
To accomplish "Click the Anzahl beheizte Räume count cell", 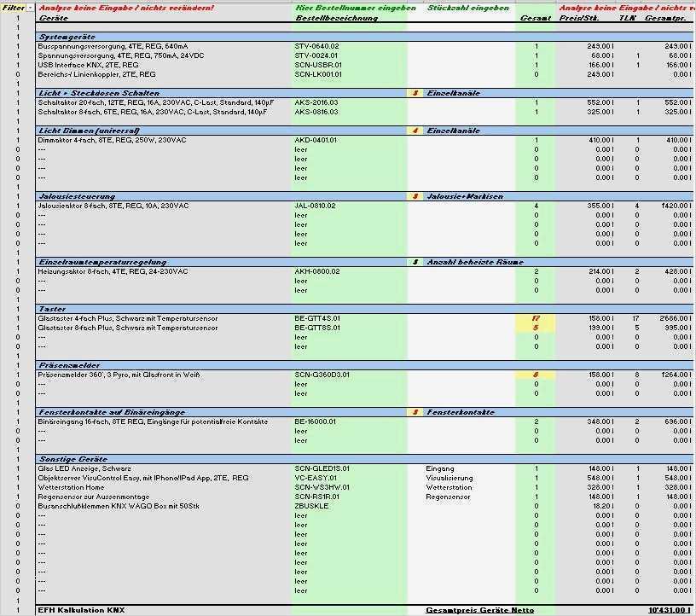I will tap(416, 262).
